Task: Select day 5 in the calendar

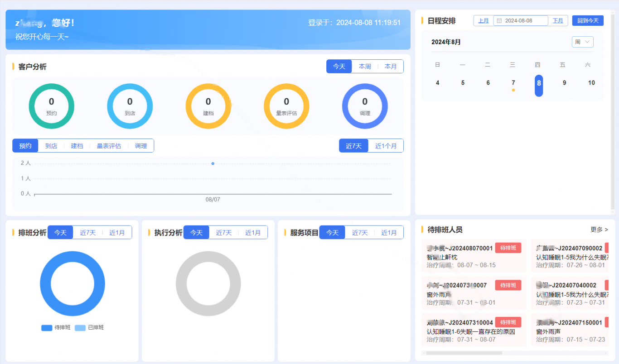Action: (463, 83)
